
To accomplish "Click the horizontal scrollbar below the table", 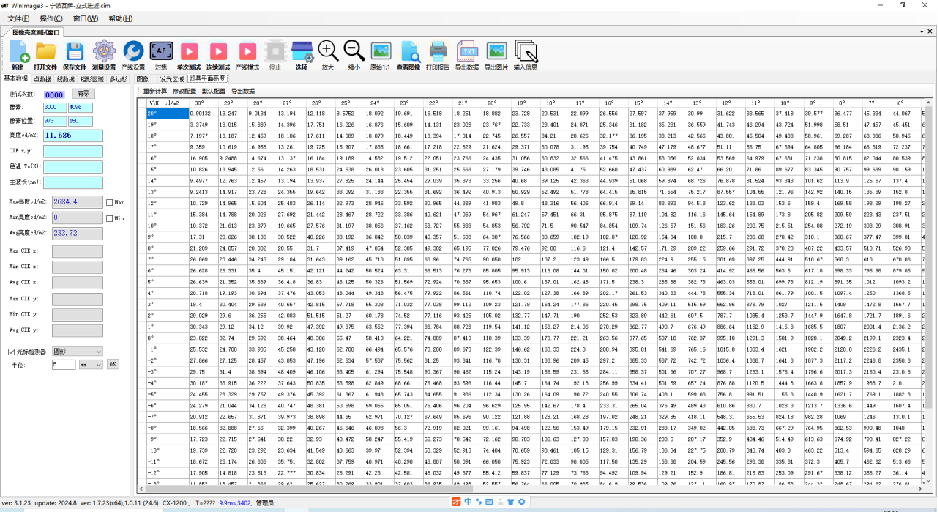I will click(532, 489).
